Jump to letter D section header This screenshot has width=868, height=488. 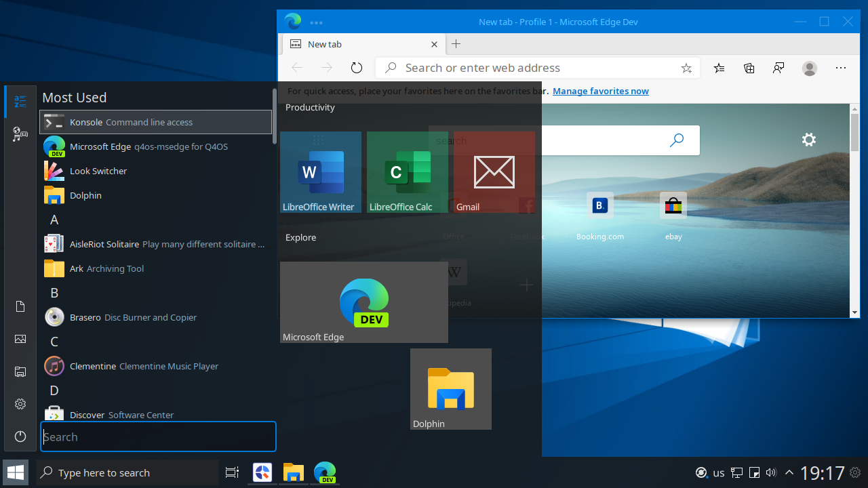(54, 390)
